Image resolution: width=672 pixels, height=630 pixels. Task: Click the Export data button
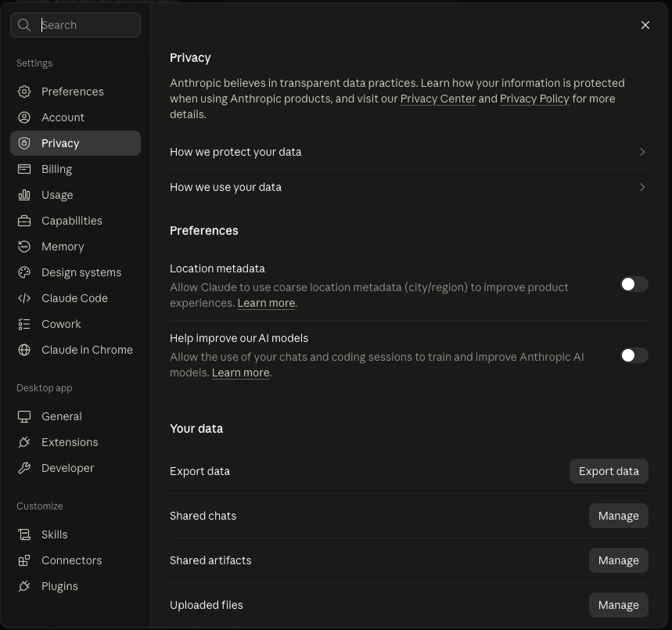click(609, 471)
